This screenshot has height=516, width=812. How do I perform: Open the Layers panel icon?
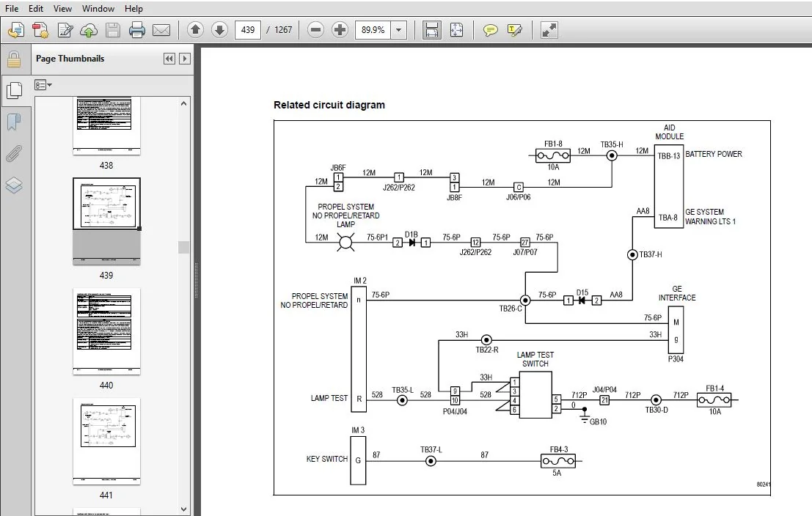pyautogui.click(x=14, y=185)
